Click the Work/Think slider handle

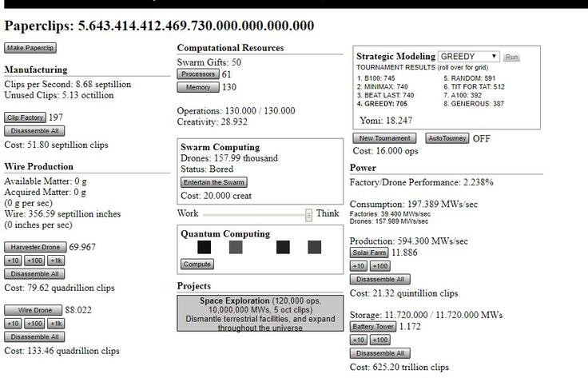click(x=308, y=215)
